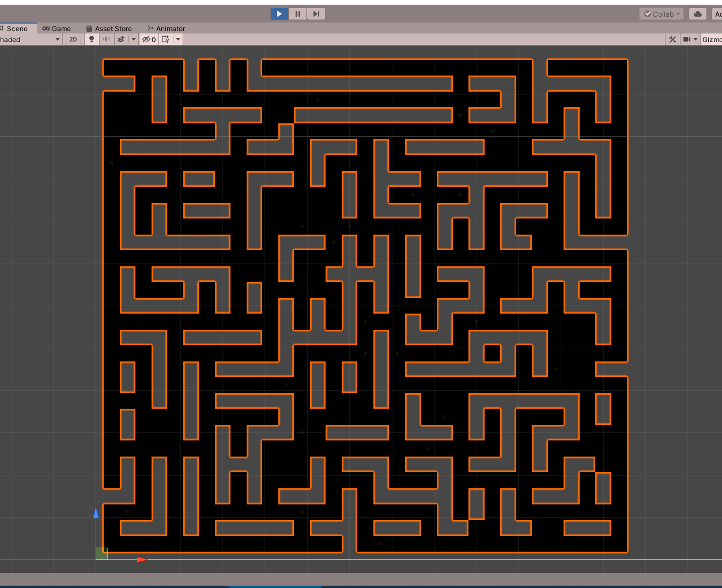This screenshot has width=722, height=588.
Task: Open the scene effects dropdown arrow
Action: [134, 39]
